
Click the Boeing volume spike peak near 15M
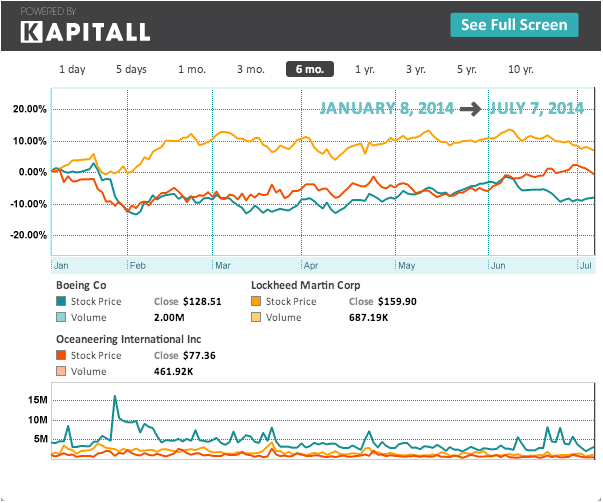point(115,396)
